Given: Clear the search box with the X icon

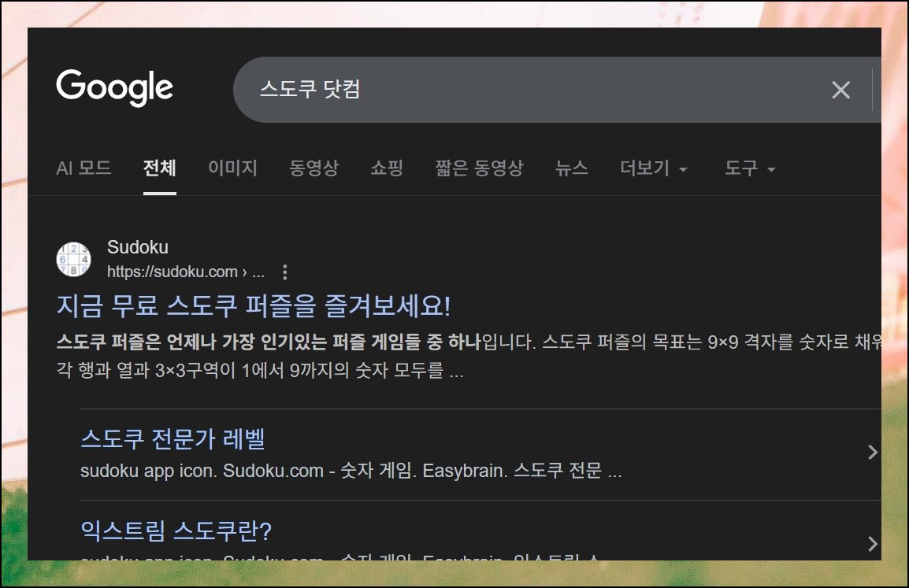Looking at the screenshot, I should tap(840, 90).
